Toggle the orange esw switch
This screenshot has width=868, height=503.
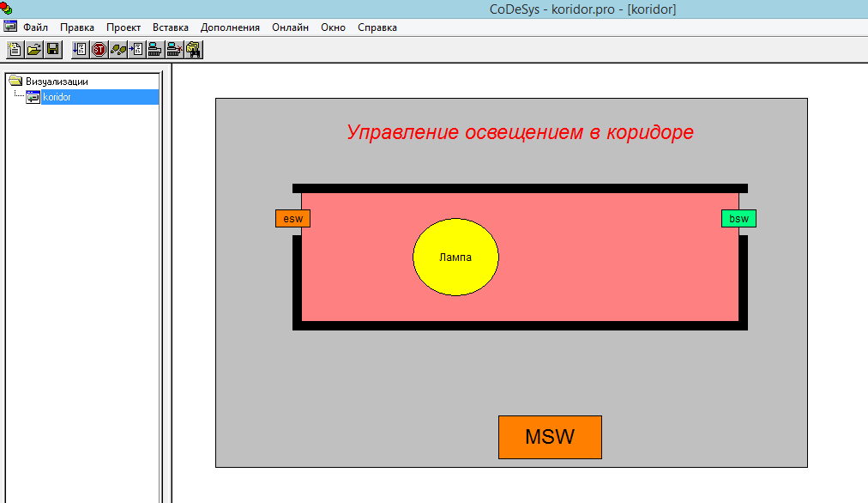[x=292, y=218]
